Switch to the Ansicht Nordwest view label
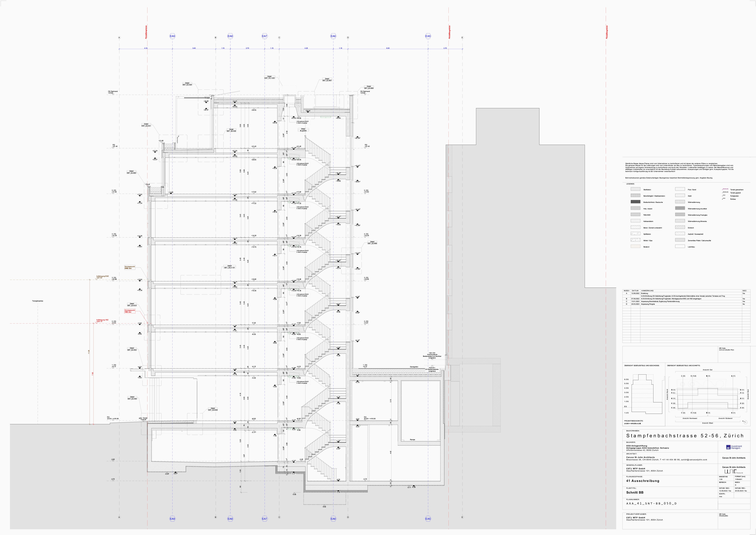 point(690,418)
